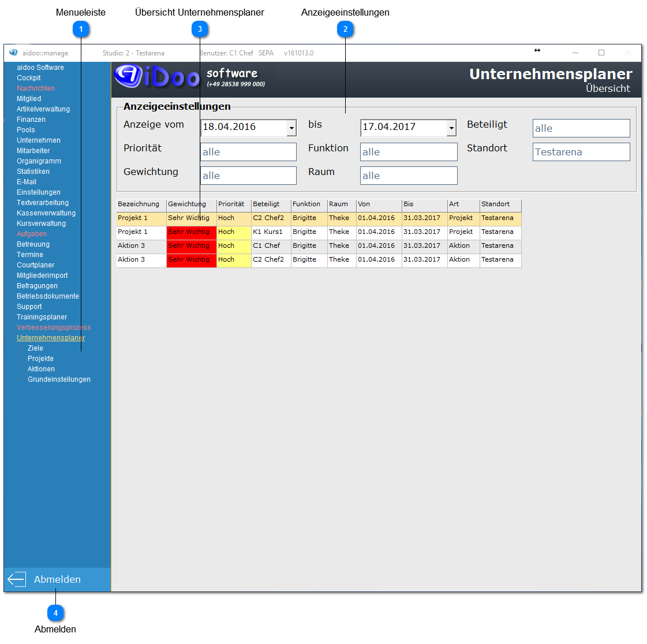Click the Bis column header
647x644 pixels.
pos(425,204)
